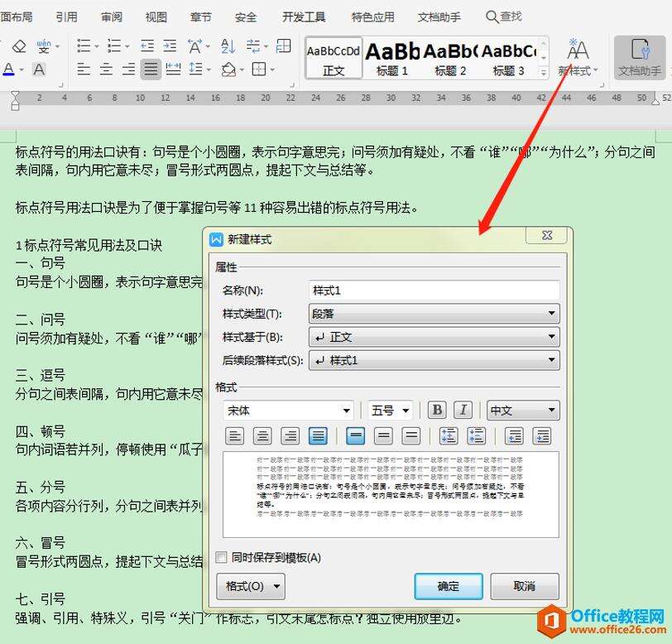Click the ribbon center align icon
This screenshot has width=672, height=644.
[x=106, y=69]
